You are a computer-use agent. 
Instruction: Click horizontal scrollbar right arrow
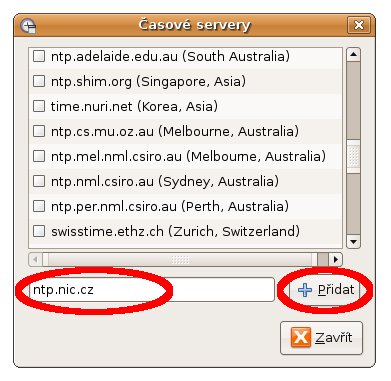pos(336,259)
